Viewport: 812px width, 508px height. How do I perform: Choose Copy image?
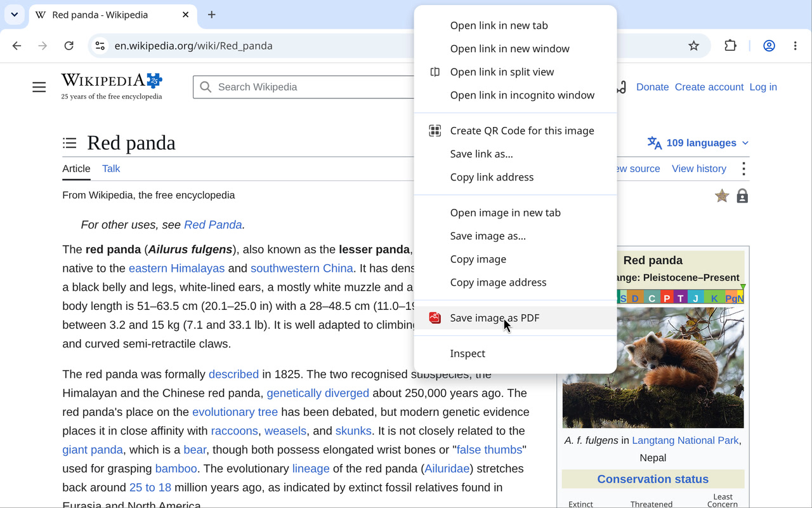pos(515,259)
